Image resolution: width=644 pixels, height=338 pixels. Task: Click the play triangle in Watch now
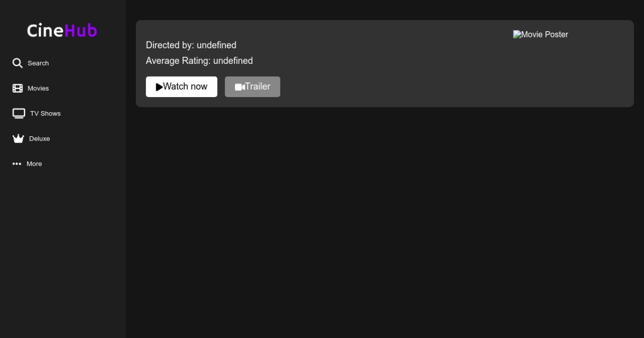pyautogui.click(x=159, y=87)
